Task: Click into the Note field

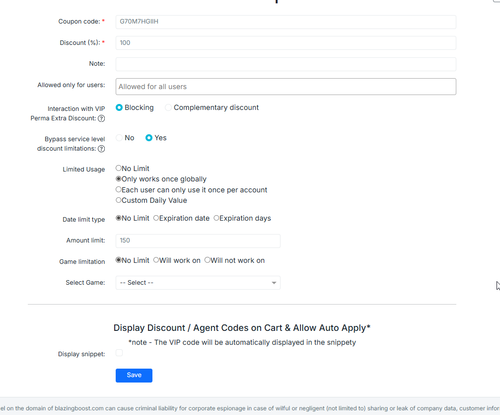Action: point(286,64)
